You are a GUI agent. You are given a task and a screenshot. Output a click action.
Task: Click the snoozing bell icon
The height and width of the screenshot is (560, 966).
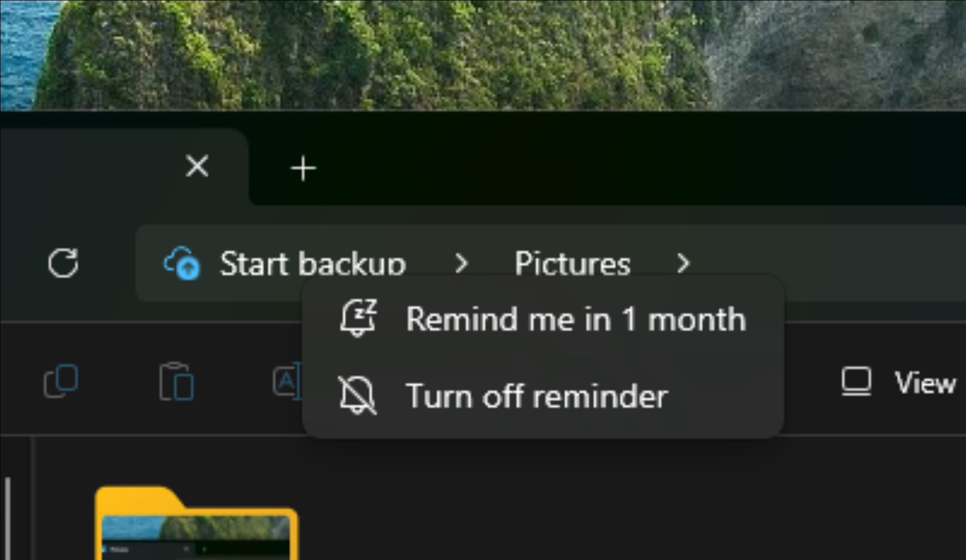[x=358, y=319]
